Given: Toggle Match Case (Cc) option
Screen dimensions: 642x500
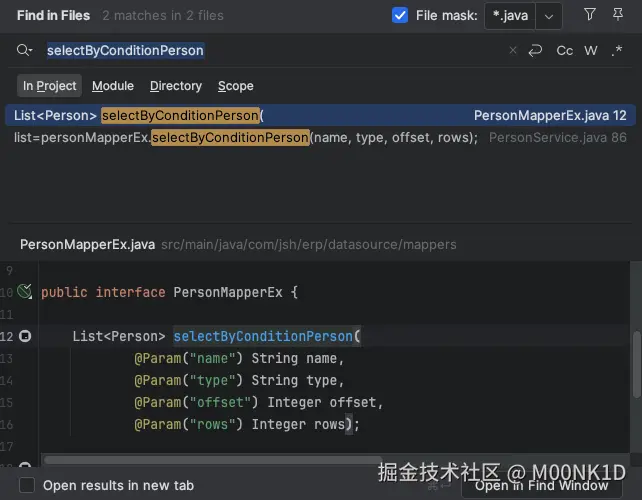Looking at the screenshot, I should tap(565, 50).
